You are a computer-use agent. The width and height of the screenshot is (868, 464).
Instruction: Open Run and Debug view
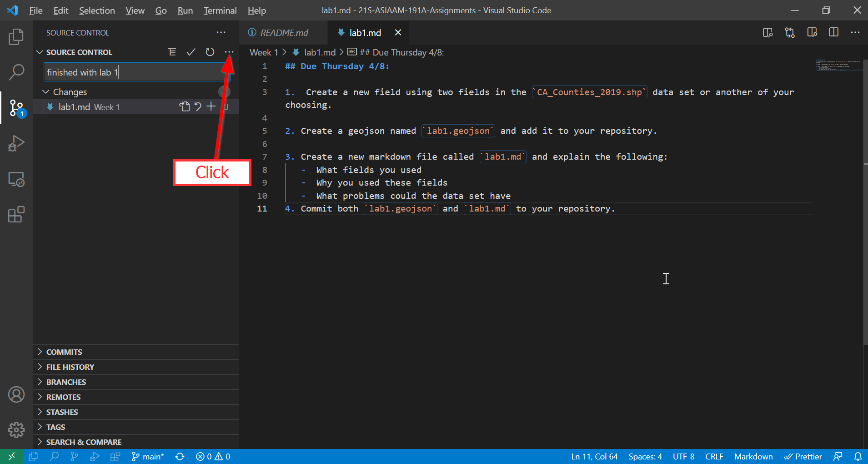point(16,143)
